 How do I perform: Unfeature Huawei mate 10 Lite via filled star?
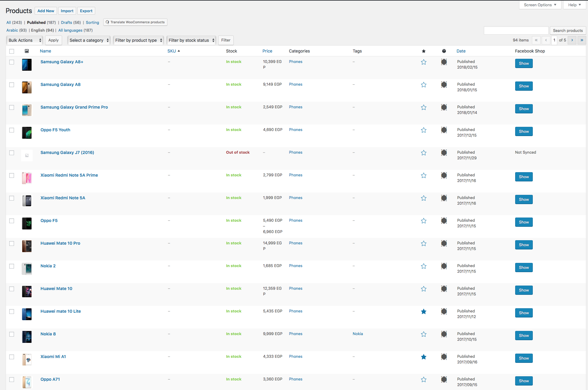[x=424, y=312]
